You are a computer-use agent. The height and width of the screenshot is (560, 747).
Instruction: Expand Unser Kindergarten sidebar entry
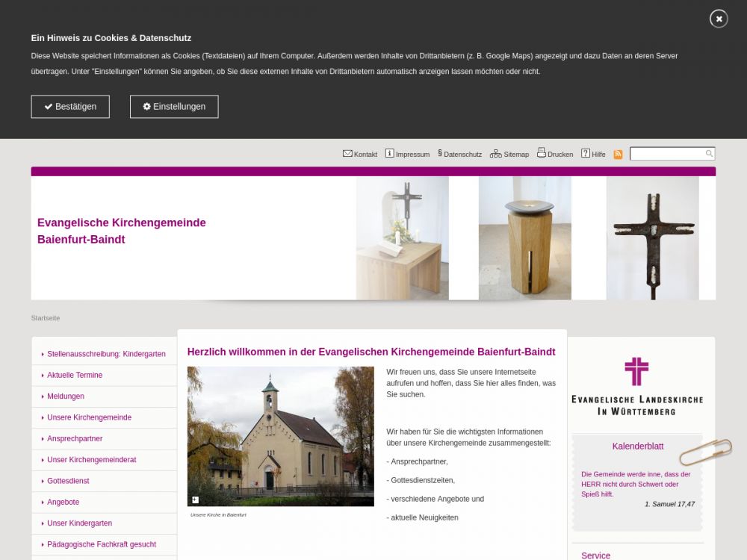(79, 523)
